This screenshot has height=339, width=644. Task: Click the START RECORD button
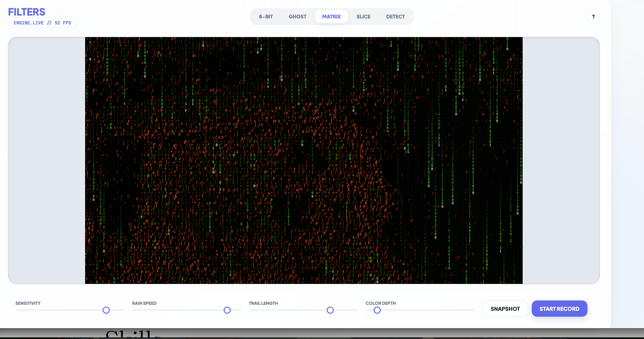559,309
